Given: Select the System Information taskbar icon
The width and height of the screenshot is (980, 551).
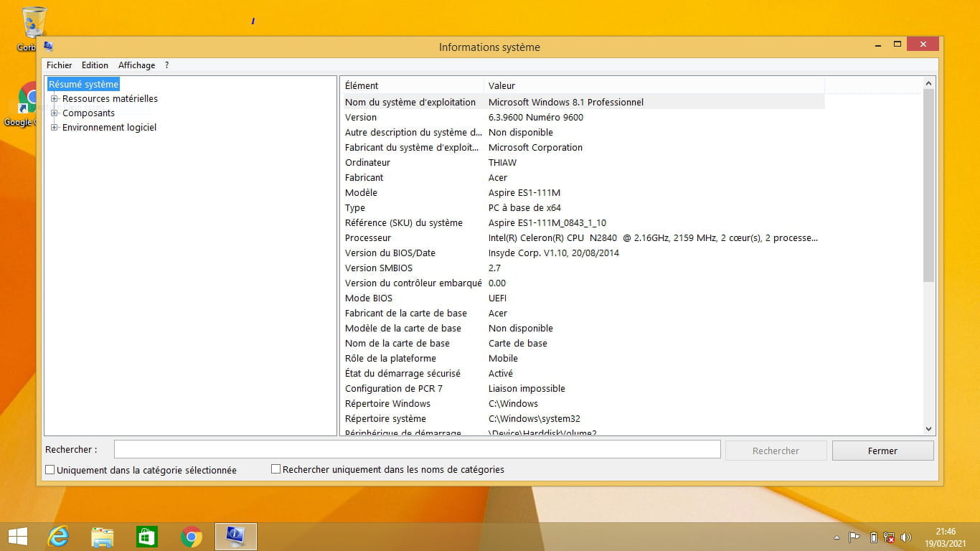Looking at the screenshot, I should pos(236,537).
